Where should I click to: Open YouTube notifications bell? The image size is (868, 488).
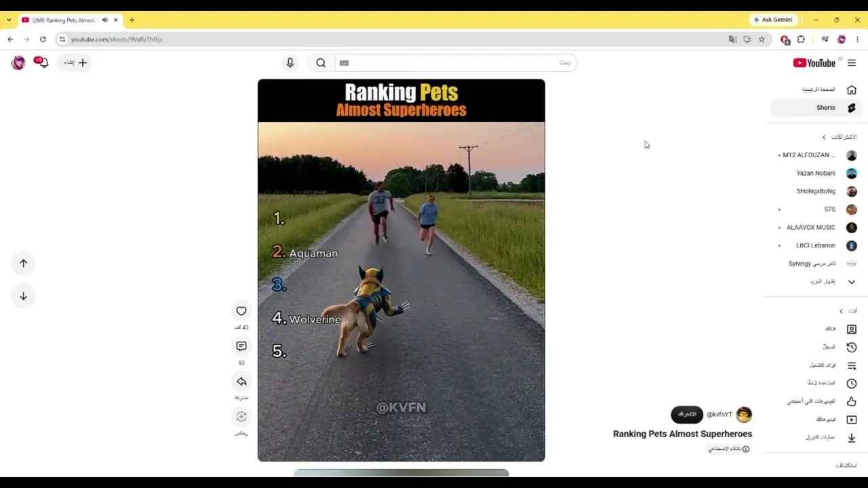click(x=42, y=63)
